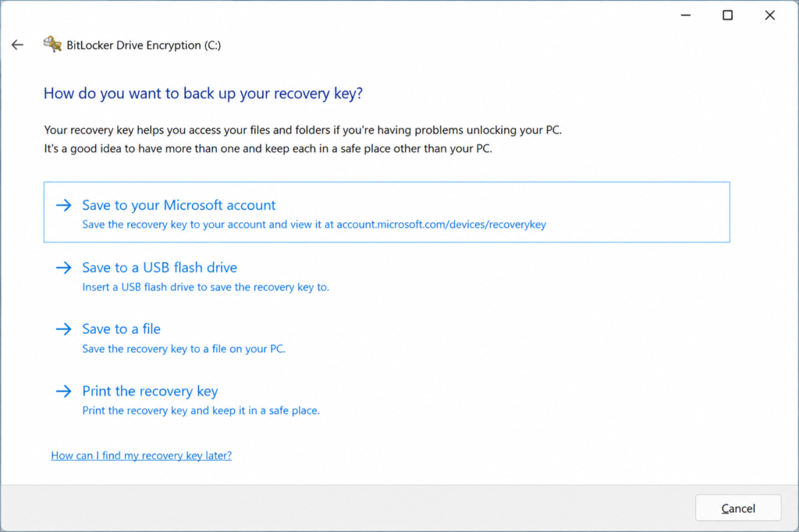Click 'Insert a USB flash drive to save the recovery key to.'

pyautogui.click(x=205, y=287)
